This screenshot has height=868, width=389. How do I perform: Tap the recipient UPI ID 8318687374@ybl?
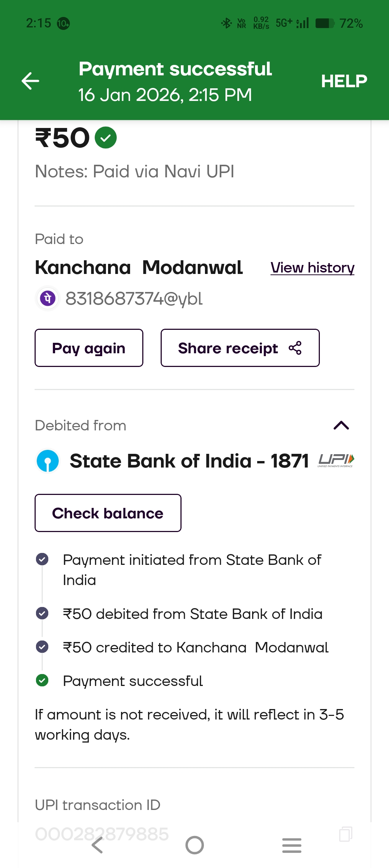(x=134, y=299)
